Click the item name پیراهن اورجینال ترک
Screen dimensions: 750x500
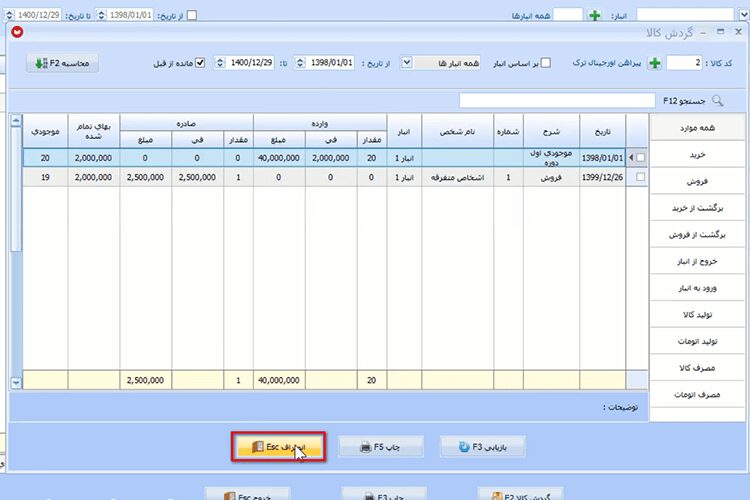[x=607, y=63]
